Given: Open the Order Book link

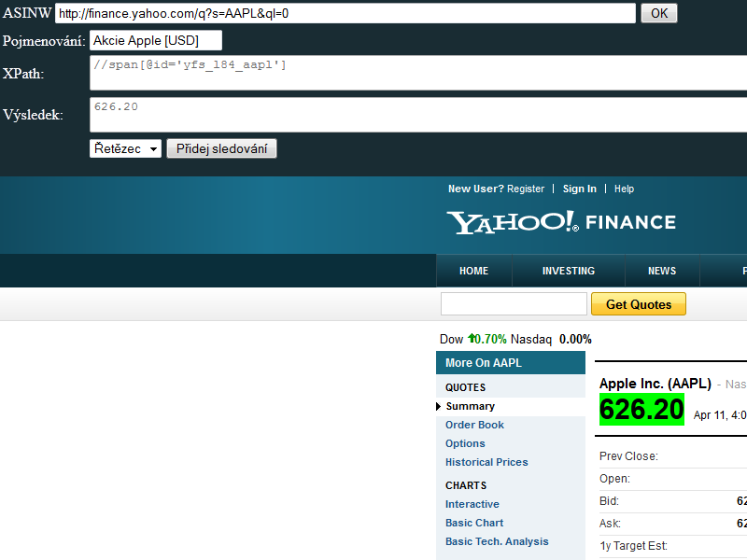Looking at the screenshot, I should click(474, 425).
